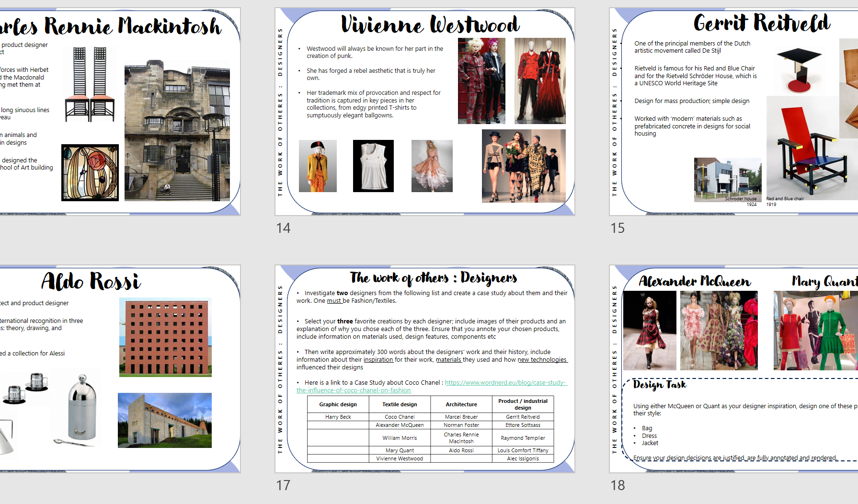Click the 'Jacket' bullet on slide 18

click(650, 443)
